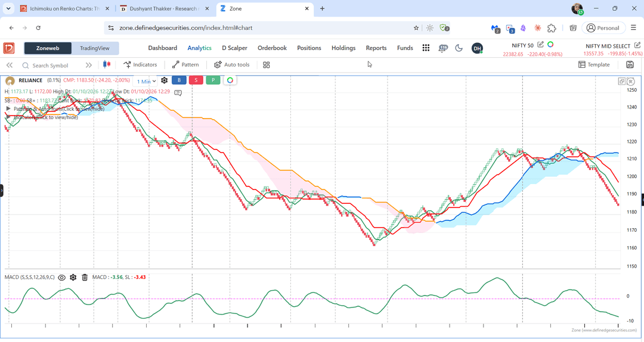Expand symbol panel with double right chevrons
644x342 pixels.
pos(89,65)
